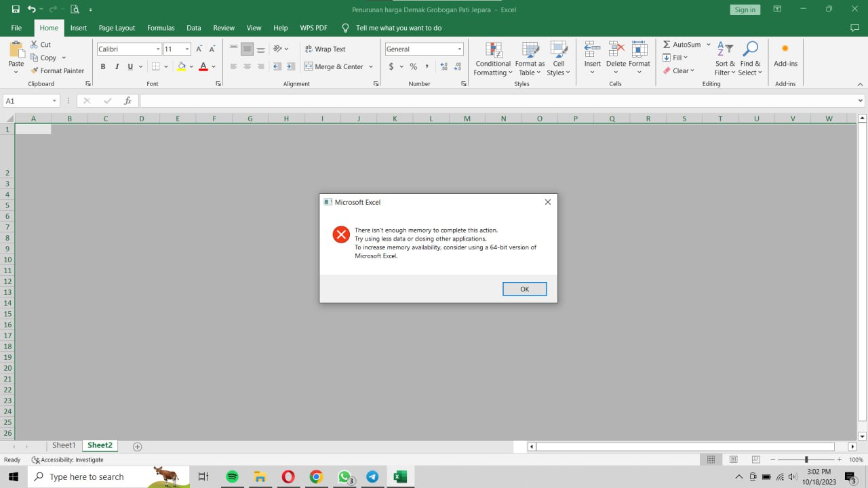Click Accounting Number Format dollar icon
868x488 pixels.
coord(391,66)
